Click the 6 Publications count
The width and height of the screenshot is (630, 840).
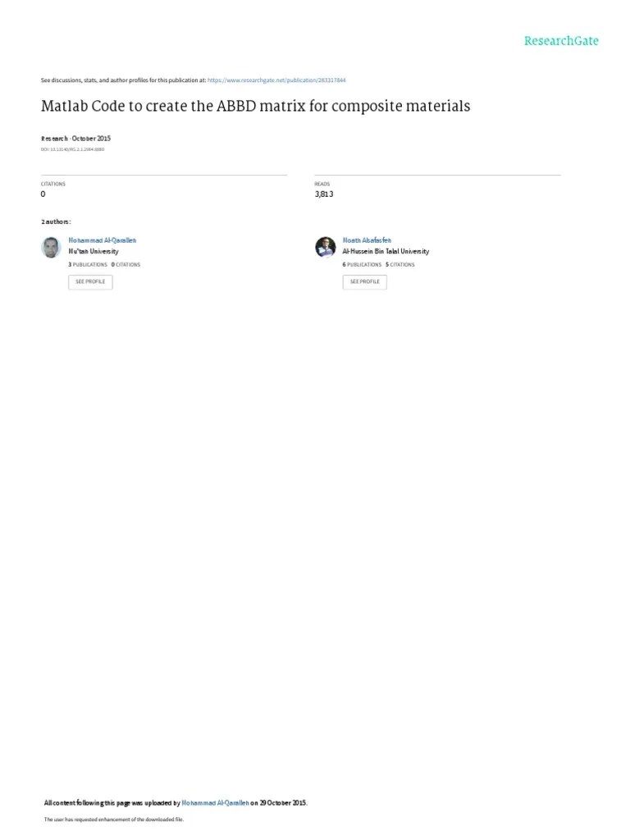pyautogui.click(x=362, y=265)
